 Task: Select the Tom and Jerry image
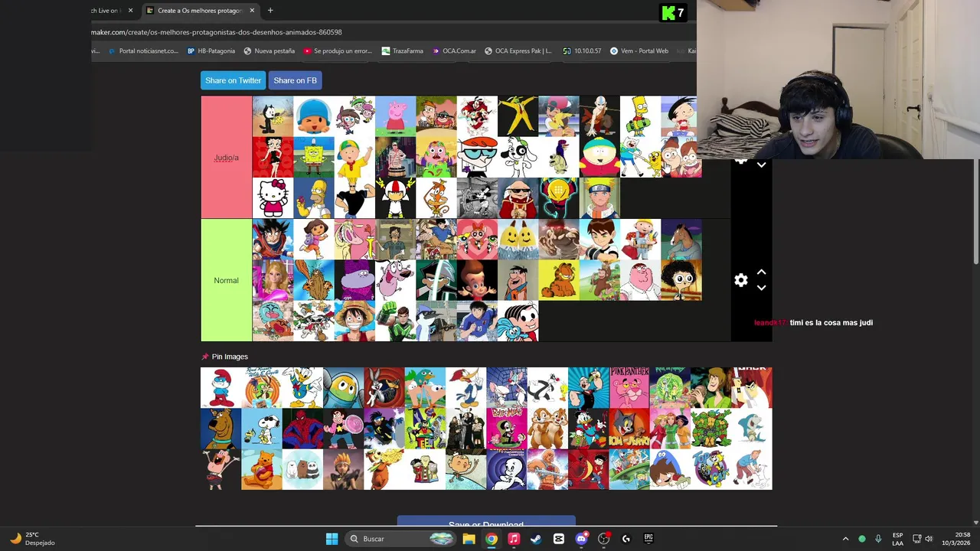629,429
